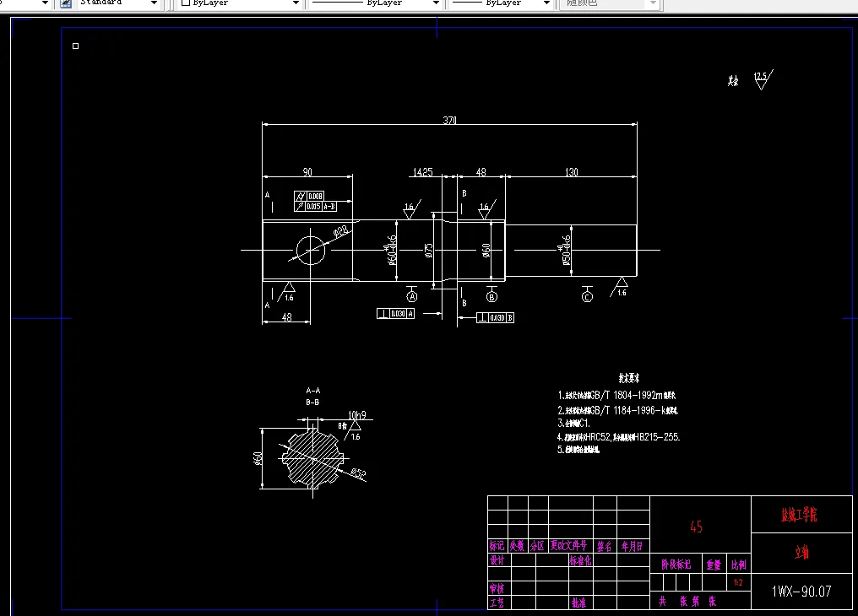Image resolution: width=858 pixels, height=616 pixels.
Task: Select the 技术要求 heading text
Action: coord(629,378)
